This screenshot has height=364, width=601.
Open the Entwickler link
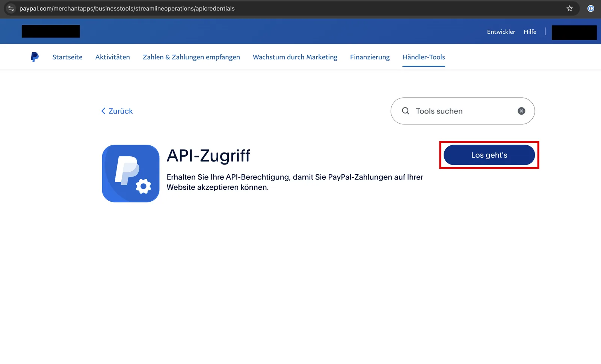(501, 32)
